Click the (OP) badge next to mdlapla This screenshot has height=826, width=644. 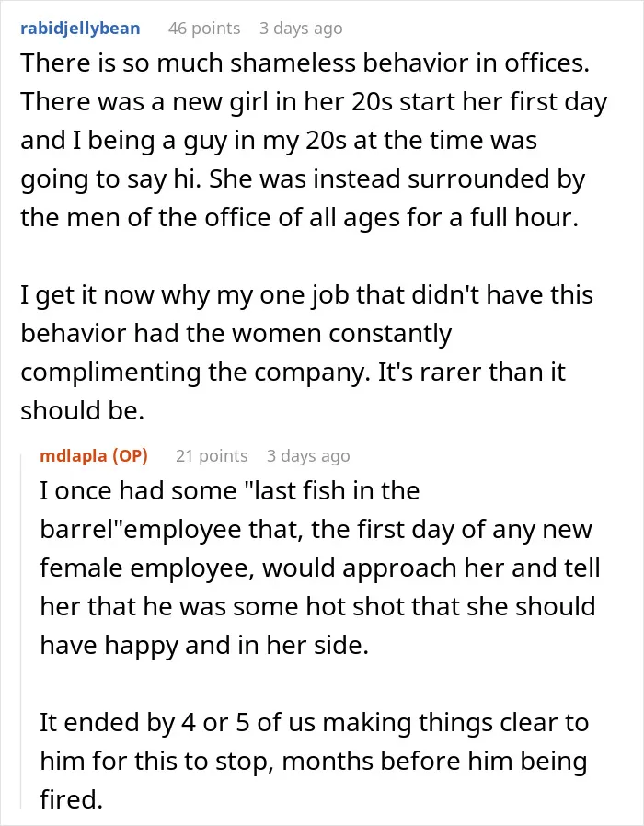[130, 455]
